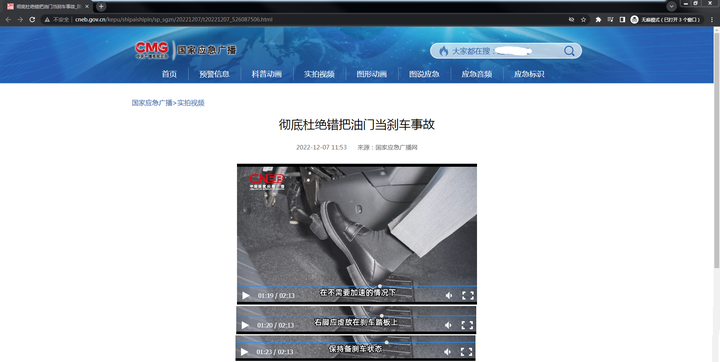Follow the 国家应急广播 breadcrumb link
This screenshot has width=720, height=362.
(x=152, y=103)
